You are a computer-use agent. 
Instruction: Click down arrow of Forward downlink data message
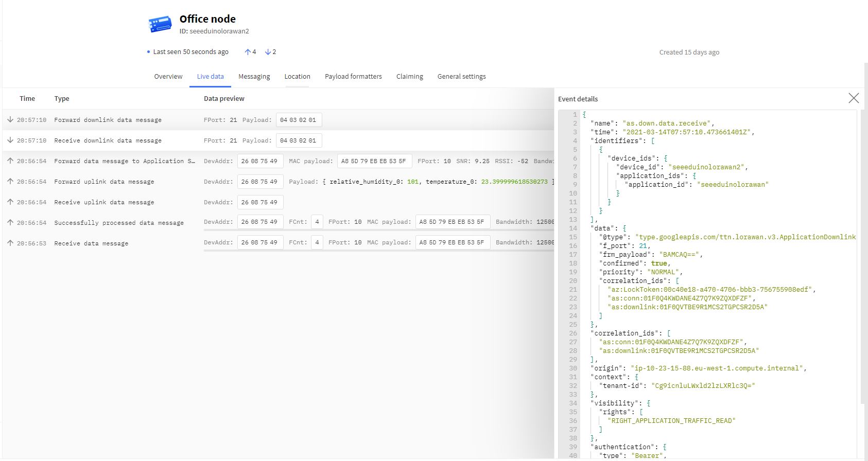click(x=10, y=119)
